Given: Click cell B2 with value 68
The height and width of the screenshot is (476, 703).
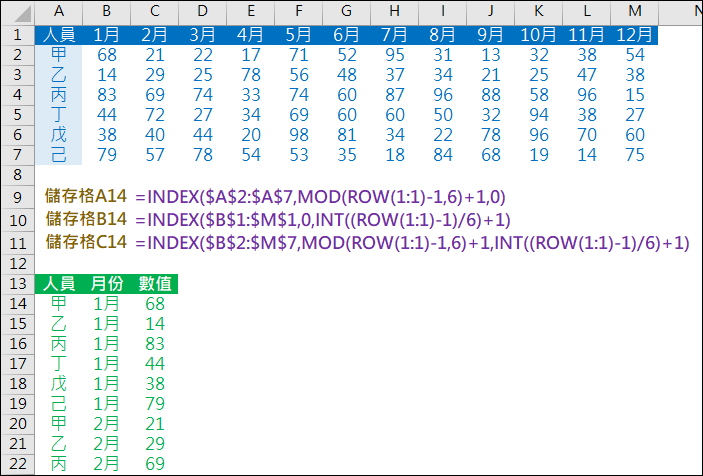Looking at the screenshot, I should (x=107, y=55).
